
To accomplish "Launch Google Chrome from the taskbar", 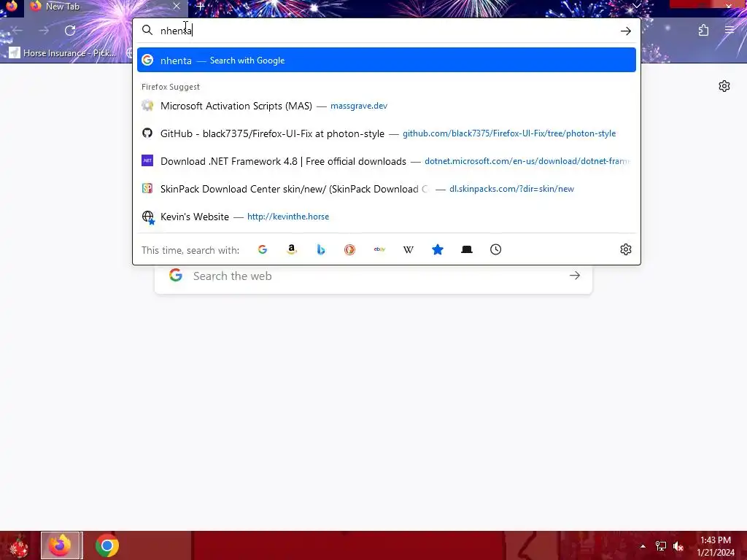I will click(x=107, y=545).
